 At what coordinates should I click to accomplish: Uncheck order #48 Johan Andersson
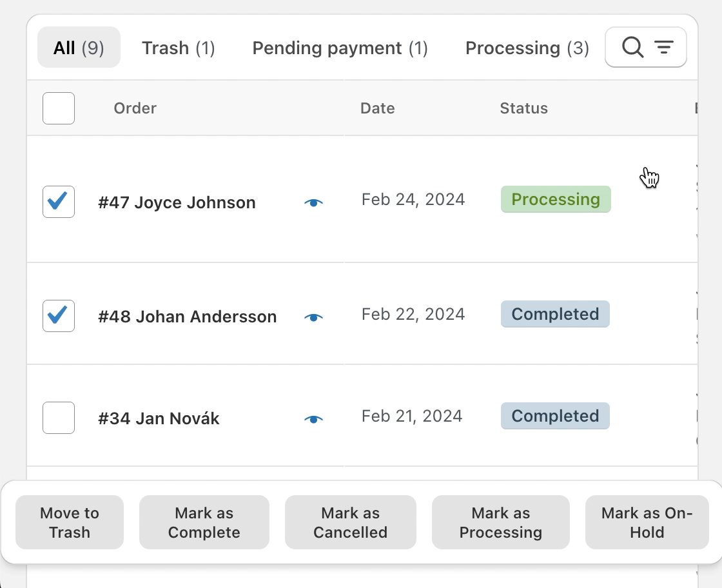[x=58, y=316]
